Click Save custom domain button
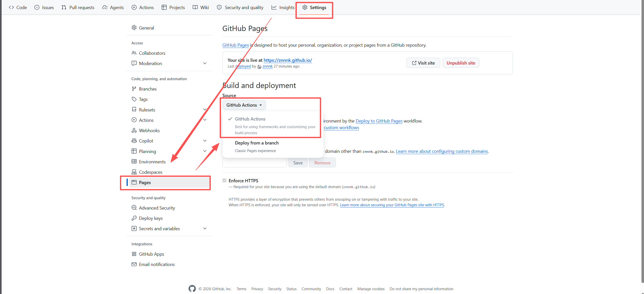This screenshot has width=644, height=294. pyautogui.click(x=298, y=163)
